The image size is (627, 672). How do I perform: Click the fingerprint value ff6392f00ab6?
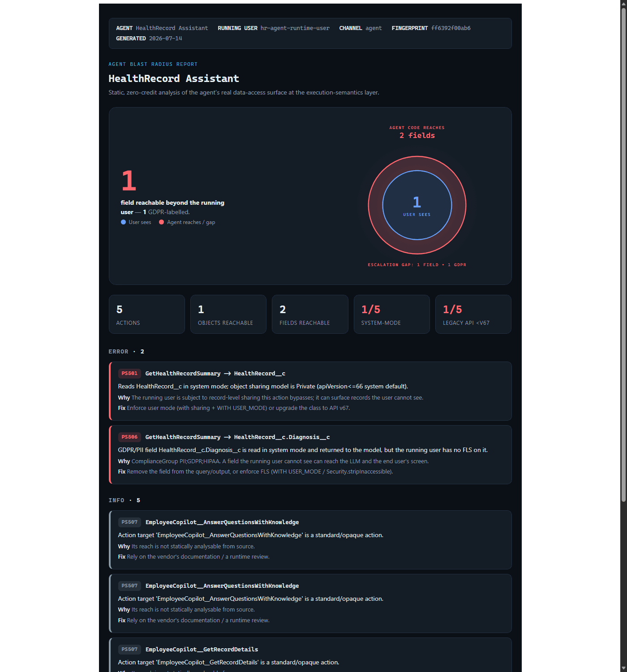(451, 28)
